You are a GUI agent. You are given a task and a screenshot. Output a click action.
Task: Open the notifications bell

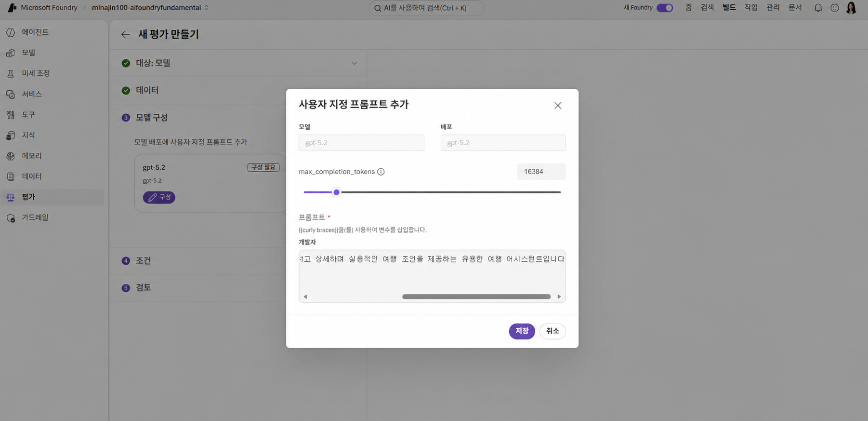coord(818,8)
